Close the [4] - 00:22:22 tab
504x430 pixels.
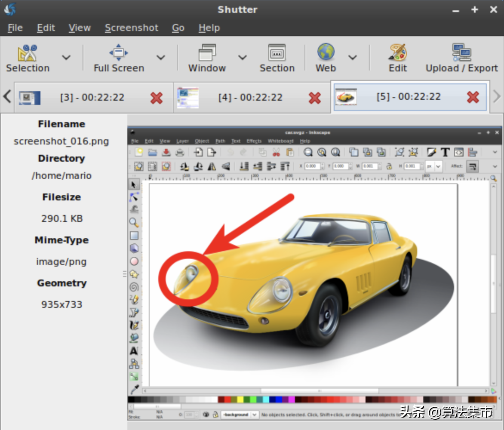click(x=315, y=98)
